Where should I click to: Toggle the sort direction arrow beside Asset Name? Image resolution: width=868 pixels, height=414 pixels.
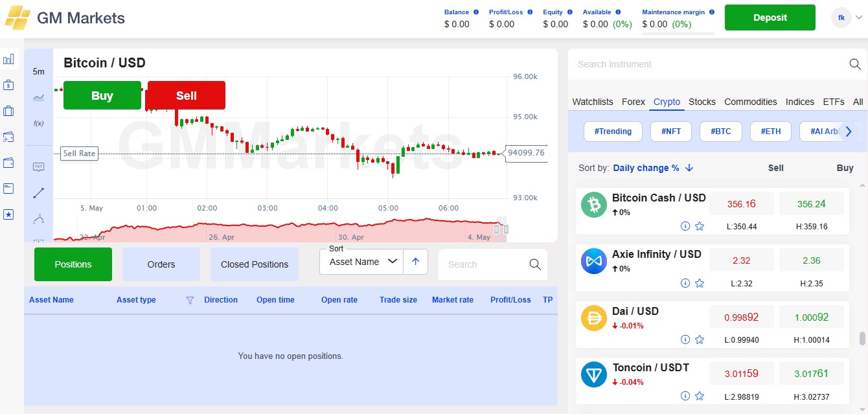pyautogui.click(x=415, y=262)
